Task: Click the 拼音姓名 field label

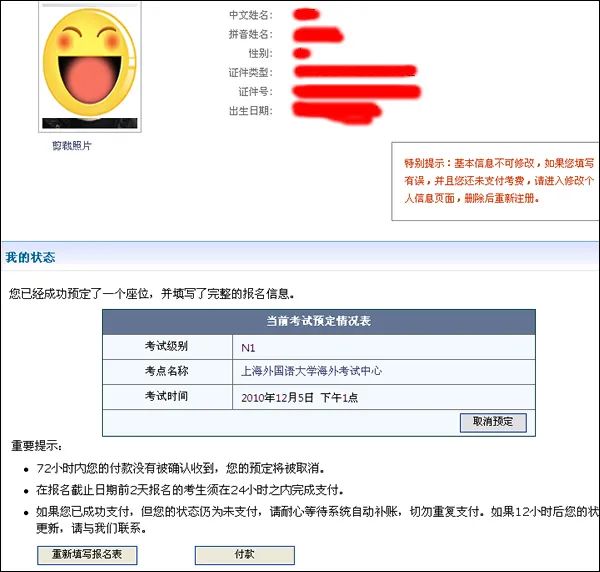Action: point(251,34)
